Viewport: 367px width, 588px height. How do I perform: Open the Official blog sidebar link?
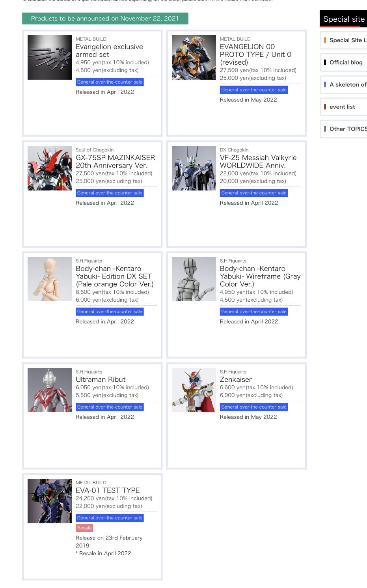click(x=344, y=62)
